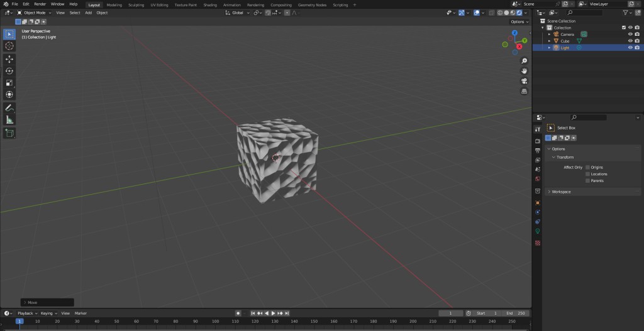
Task: Hide the Cube in the outliner
Action: [630, 41]
